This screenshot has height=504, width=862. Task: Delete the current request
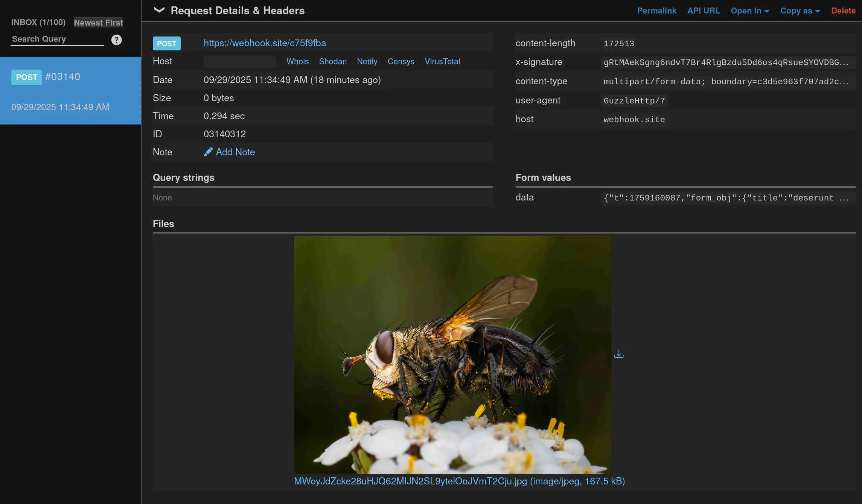(843, 11)
